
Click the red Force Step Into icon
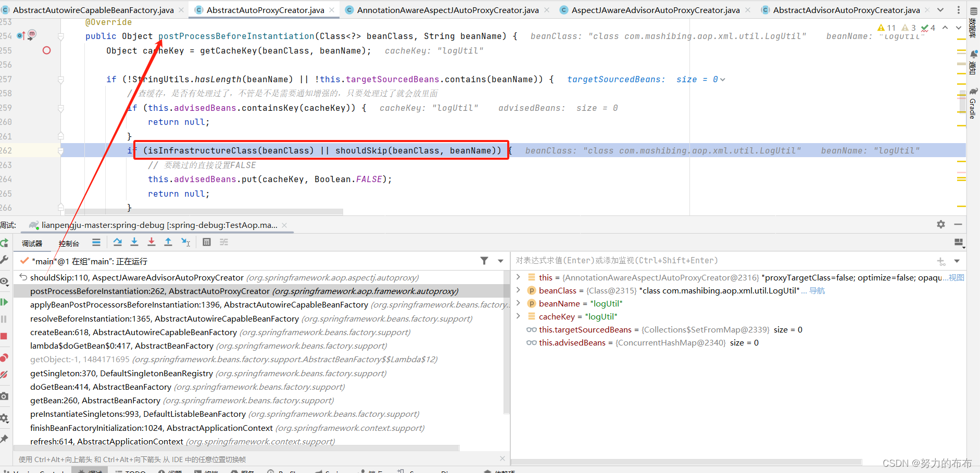coord(152,242)
